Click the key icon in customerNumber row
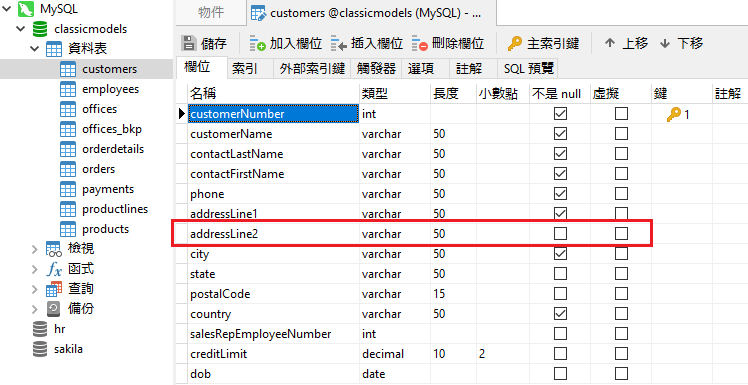The width and height of the screenshot is (748, 385). (x=674, y=114)
